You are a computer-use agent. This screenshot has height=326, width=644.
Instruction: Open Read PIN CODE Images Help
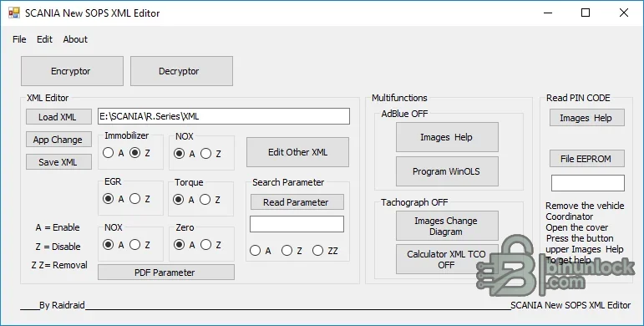tap(587, 118)
